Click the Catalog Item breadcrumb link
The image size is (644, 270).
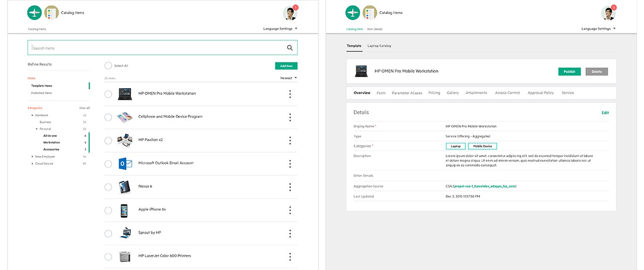[355, 29]
